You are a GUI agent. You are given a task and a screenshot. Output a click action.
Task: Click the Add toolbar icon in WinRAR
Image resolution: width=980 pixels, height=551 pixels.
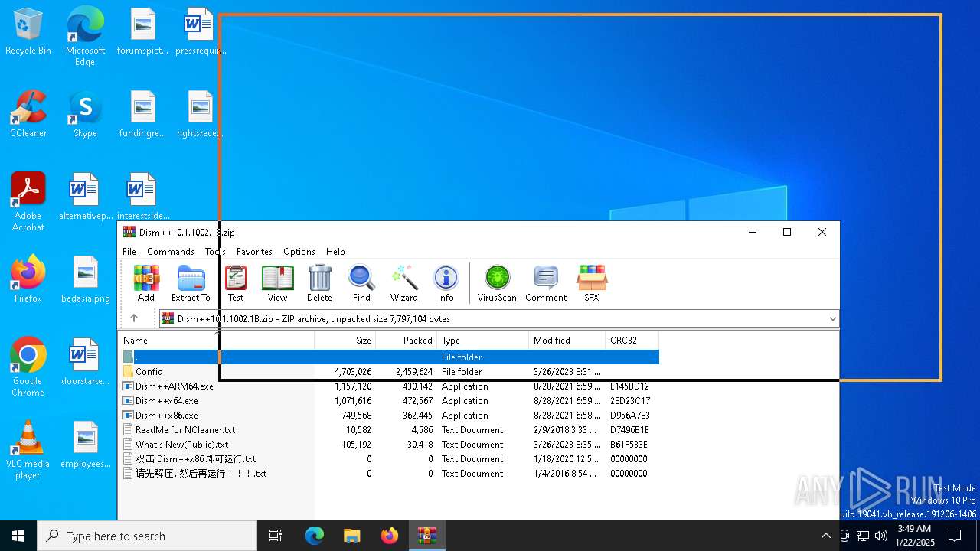point(145,283)
